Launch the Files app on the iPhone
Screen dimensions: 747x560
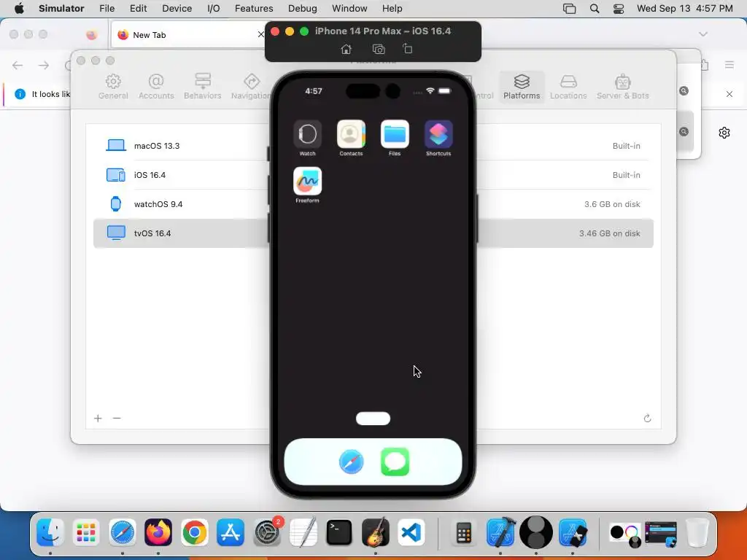pyautogui.click(x=395, y=134)
